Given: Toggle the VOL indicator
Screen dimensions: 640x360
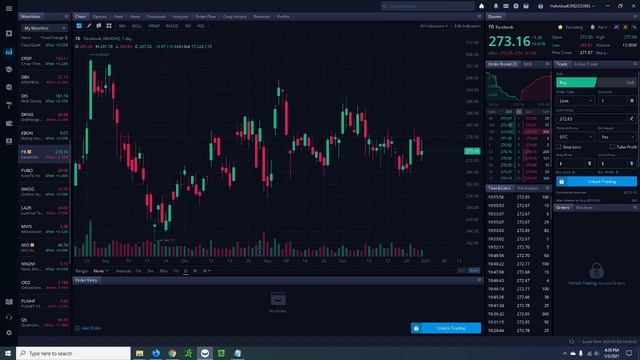Looking at the screenshot, I should (201, 26).
